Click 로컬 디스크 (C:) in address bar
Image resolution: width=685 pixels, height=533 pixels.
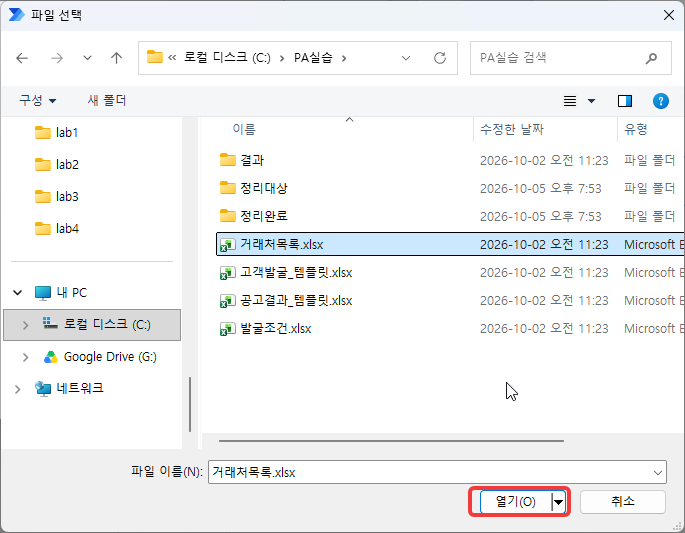[x=227, y=57]
